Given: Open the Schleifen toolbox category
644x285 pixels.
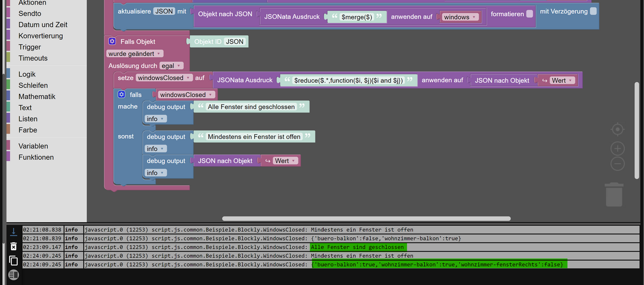Looking at the screenshot, I should click(x=33, y=85).
